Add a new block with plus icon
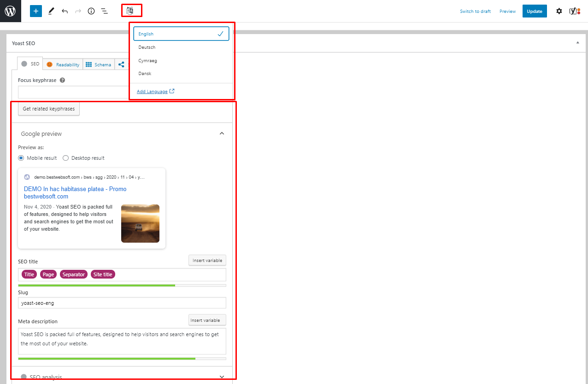Image resolution: width=588 pixels, height=384 pixels. coord(36,11)
